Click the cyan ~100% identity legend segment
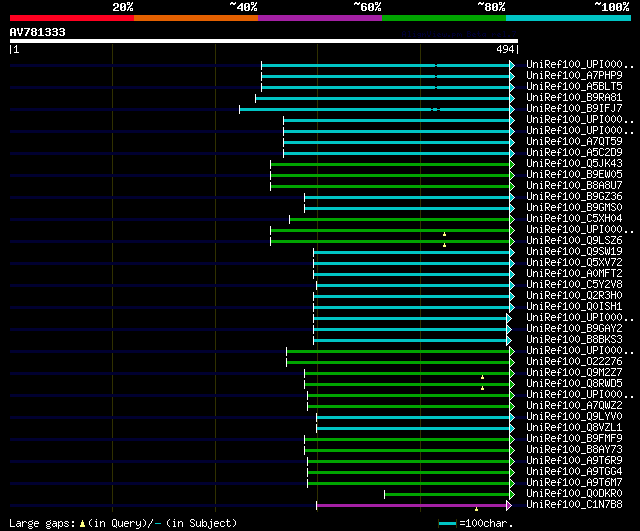The image size is (640, 531). pyautogui.click(x=568, y=18)
